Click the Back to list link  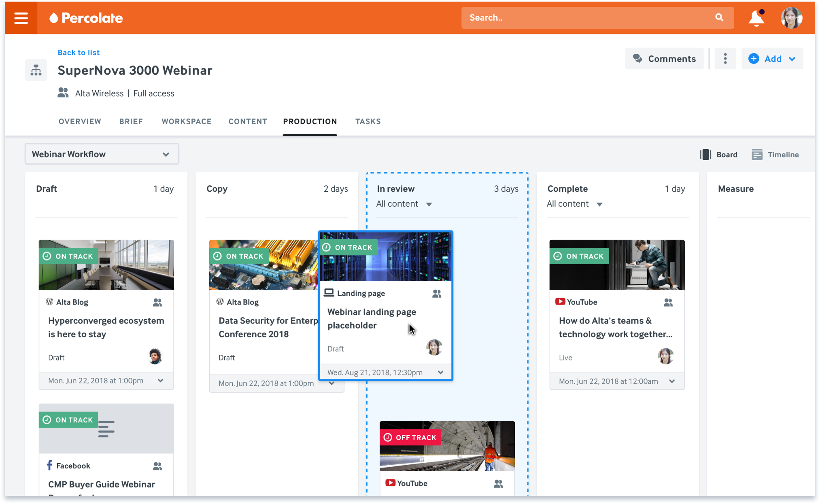[79, 52]
